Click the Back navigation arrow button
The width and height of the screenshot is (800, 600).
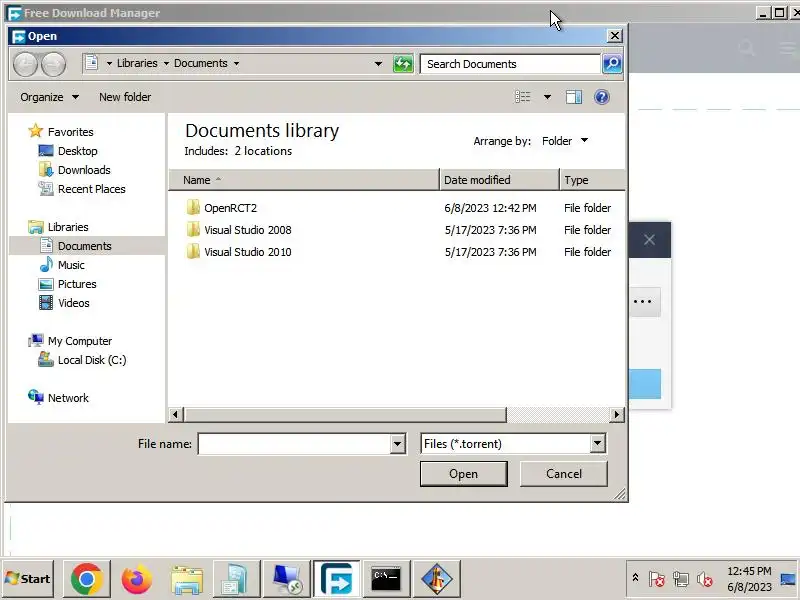point(25,64)
